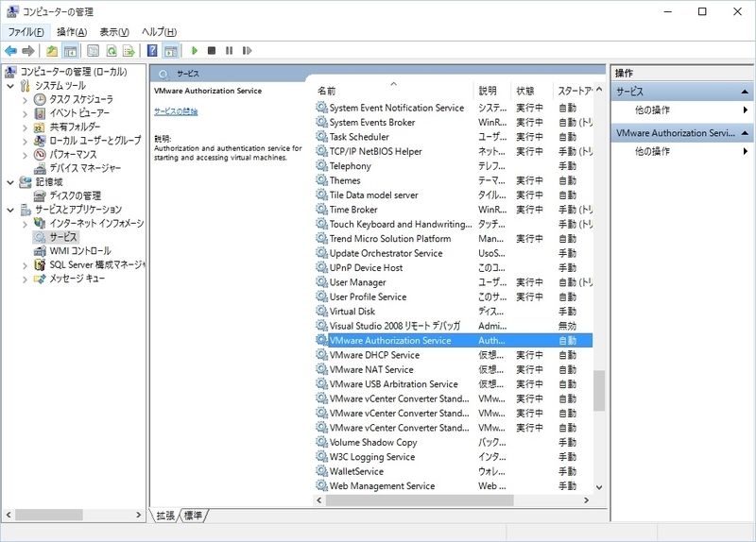Click the left tree pane's scroll right arrow
The image size is (756, 542).
point(138,515)
